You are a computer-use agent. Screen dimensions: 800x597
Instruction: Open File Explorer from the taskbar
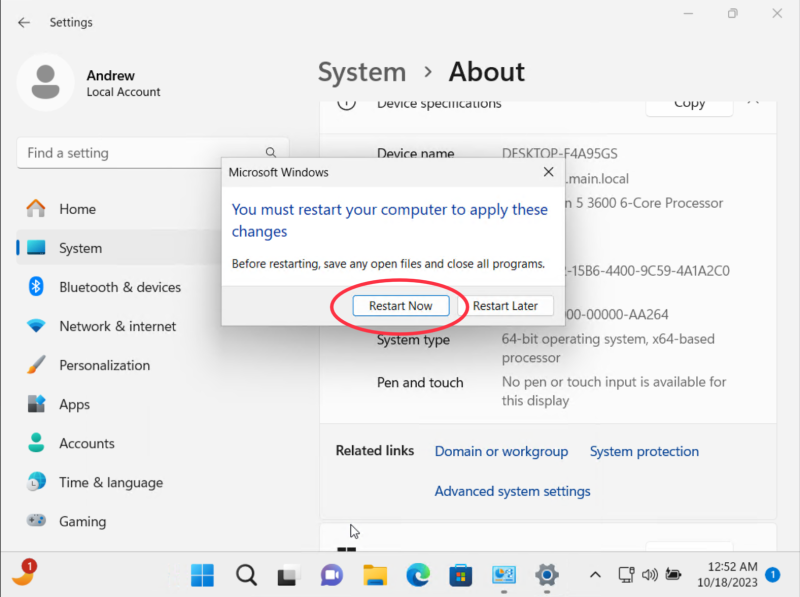374,575
